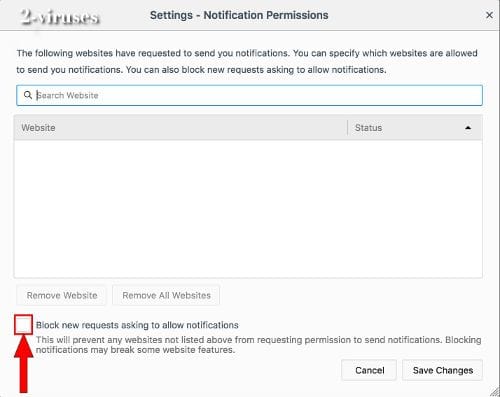Viewport: 500px width, 397px height.
Task: Sort list by the Website column header
Action: pos(180,128)
